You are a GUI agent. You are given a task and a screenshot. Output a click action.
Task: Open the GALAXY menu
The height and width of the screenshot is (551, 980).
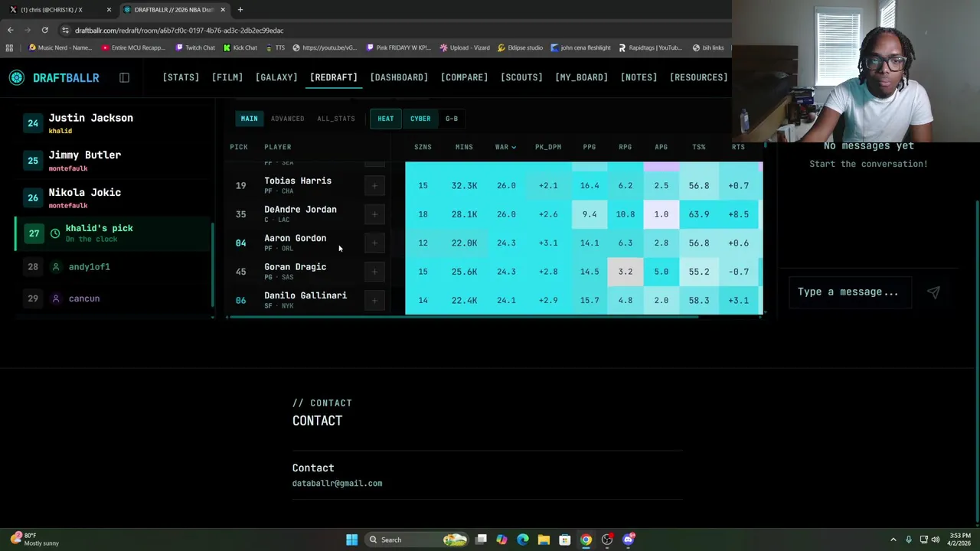tap(276, 77)
